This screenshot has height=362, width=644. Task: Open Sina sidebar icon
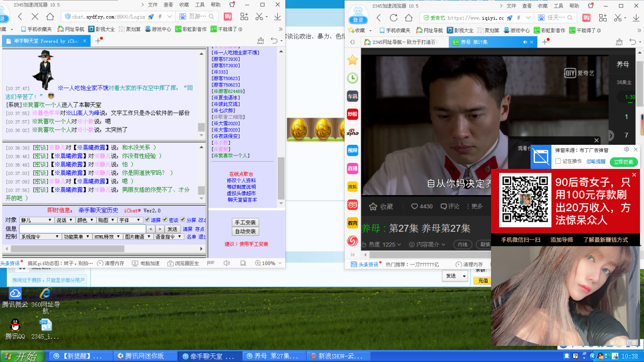coord(353,132)
